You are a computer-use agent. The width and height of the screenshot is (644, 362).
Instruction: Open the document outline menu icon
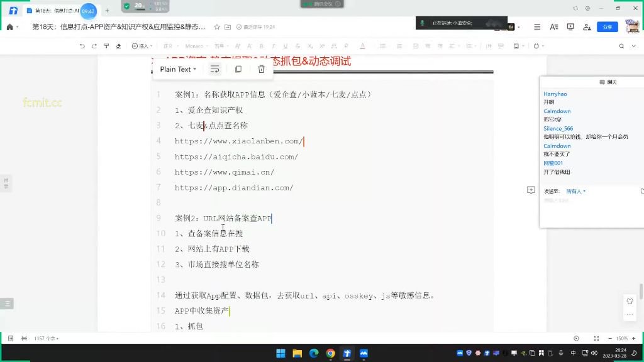coord(537,27)
